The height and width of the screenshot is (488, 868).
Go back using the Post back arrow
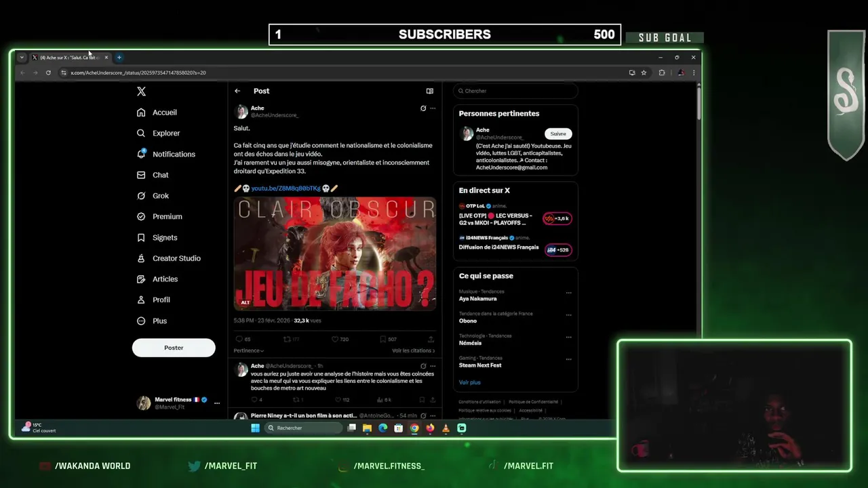237,91
